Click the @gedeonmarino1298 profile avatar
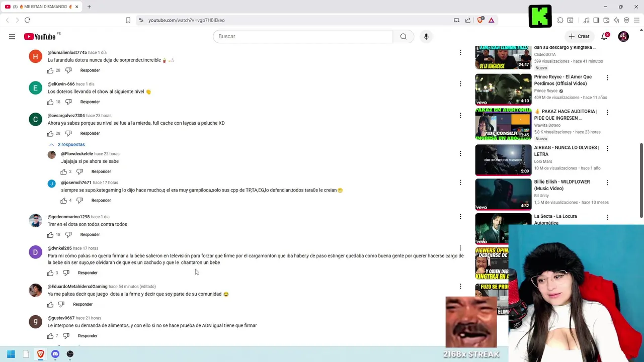Screen dimensions: 644x362 [35, 220]
